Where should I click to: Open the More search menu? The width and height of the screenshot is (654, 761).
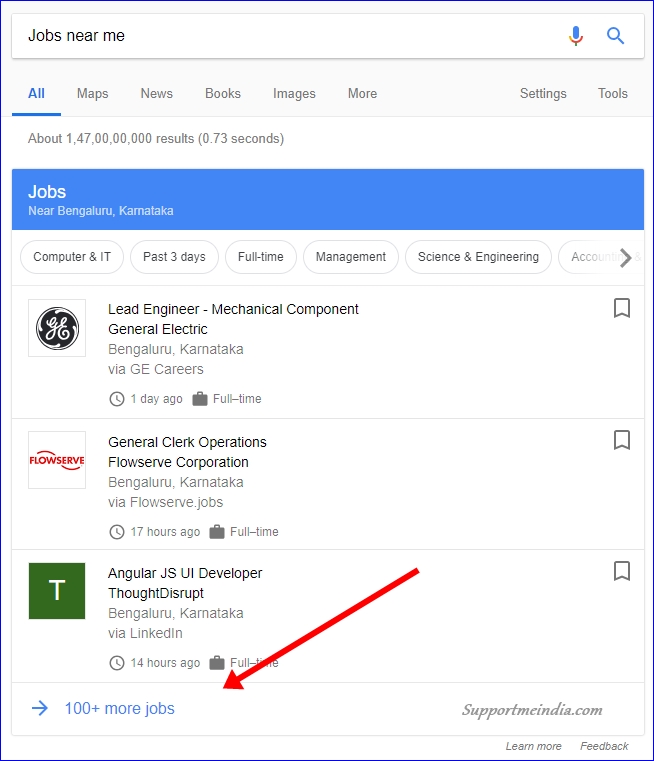pyautogui.click(x=362, y=94)
